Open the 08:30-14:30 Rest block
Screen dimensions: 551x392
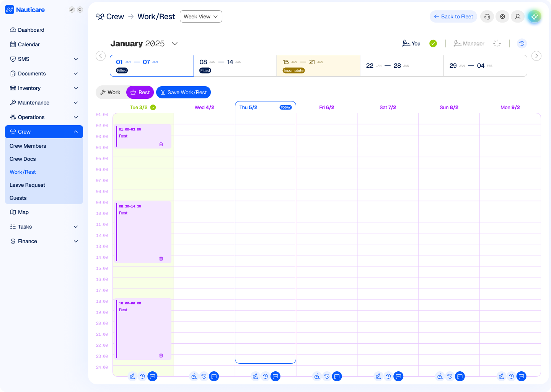pyautogui.click(x=143, y=232)
